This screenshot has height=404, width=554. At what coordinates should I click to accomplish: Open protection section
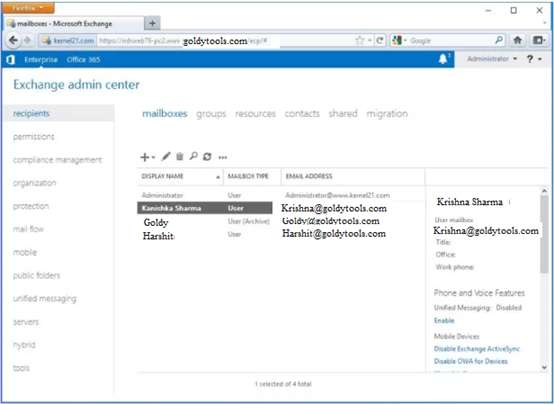coord(31,206)
